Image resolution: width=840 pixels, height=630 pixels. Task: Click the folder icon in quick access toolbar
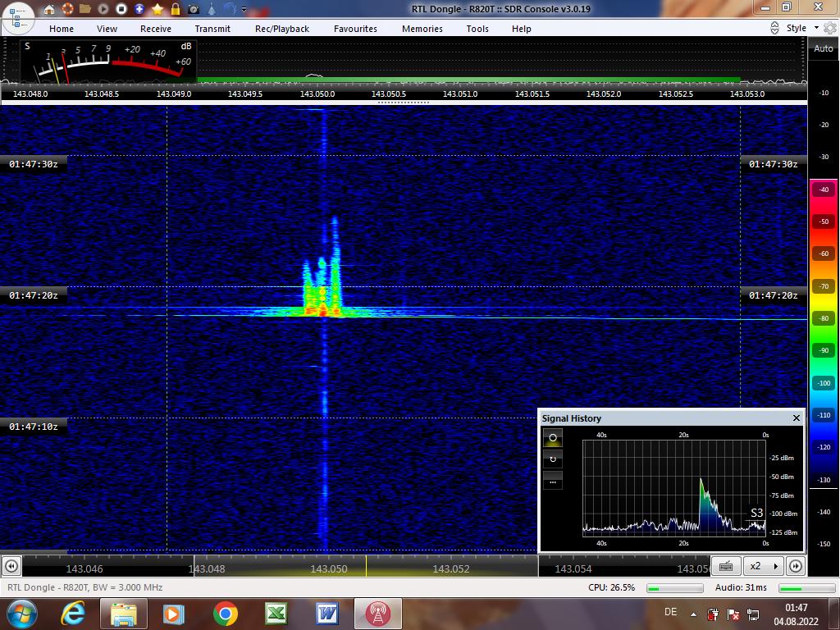[x=85, y=9]
